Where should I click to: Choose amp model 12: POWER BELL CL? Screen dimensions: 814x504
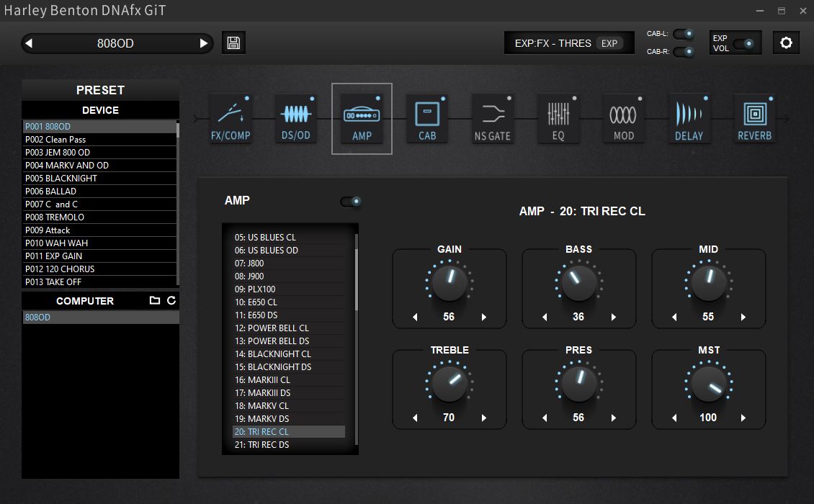[x=289, y=328]
